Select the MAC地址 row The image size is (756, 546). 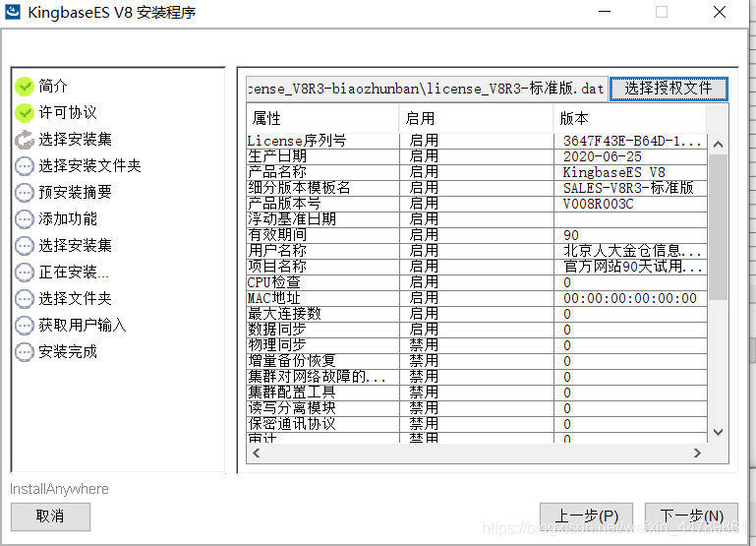click(x=477, y=298)
